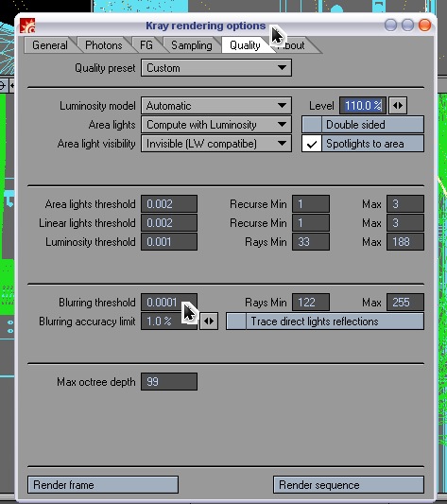Click Recurse Min field for linear lights
447x504 pixels.
311,223
